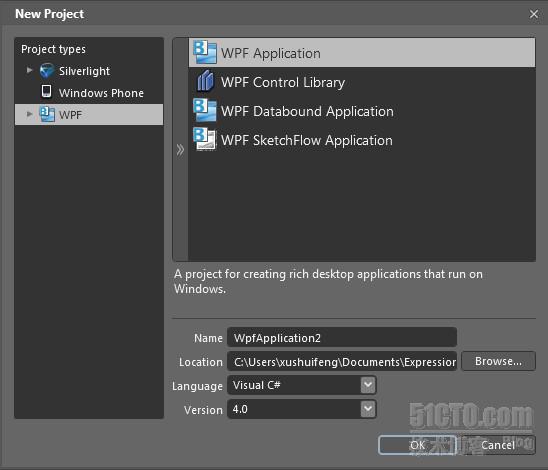Screen dimensions: 548x470
Task: Dismiss dialog with Cancel button
Action: tap(498, 445)
